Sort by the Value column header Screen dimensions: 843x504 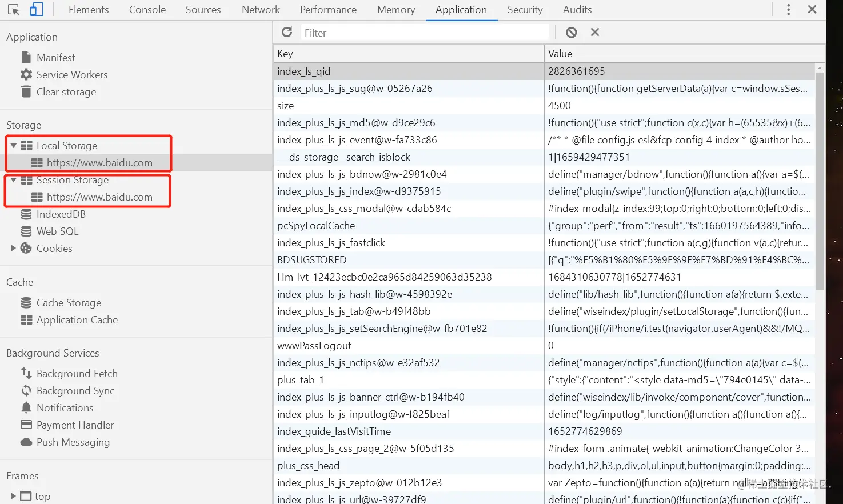tap(685, 54)
